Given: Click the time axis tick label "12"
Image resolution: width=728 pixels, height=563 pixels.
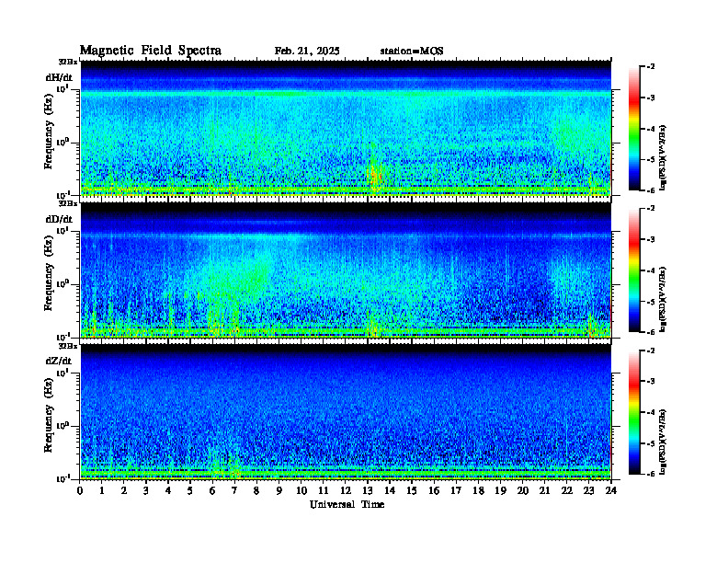Looking at the screenshot, I should (x=346, y=490).
